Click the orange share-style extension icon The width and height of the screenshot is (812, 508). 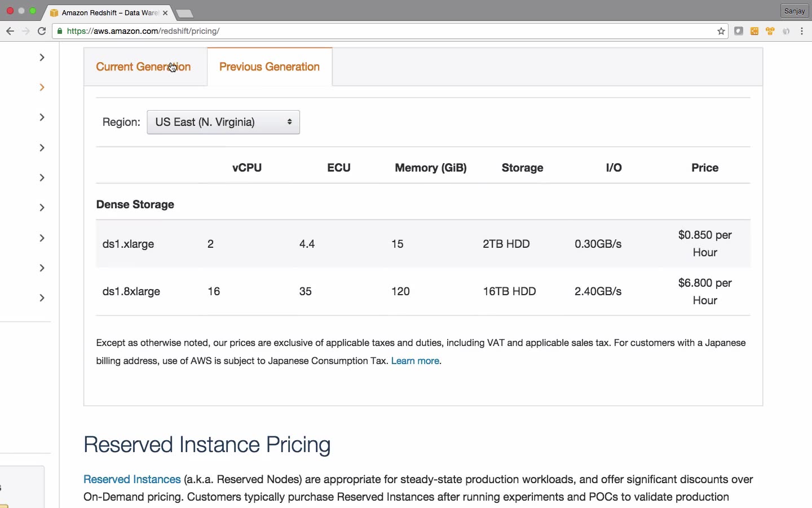pos(755,32)
